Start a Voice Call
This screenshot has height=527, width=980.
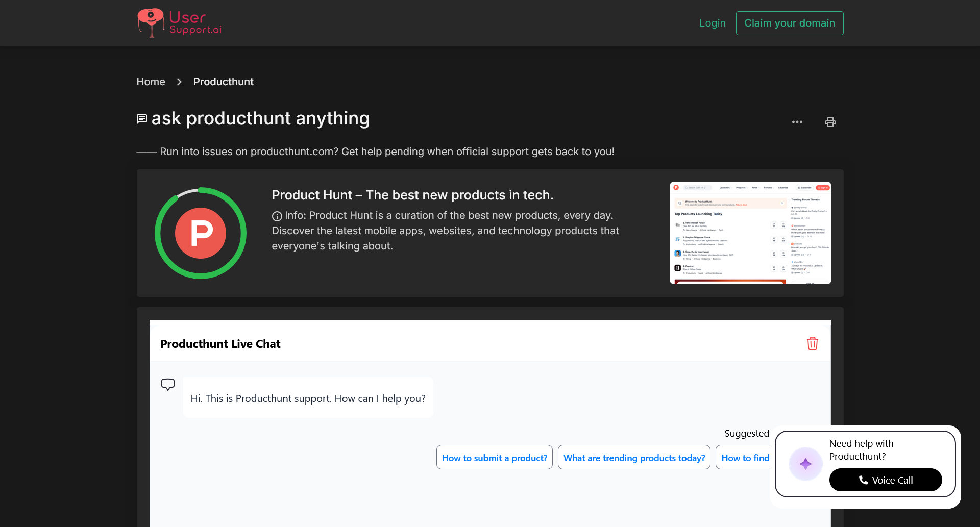pos(886,480)
